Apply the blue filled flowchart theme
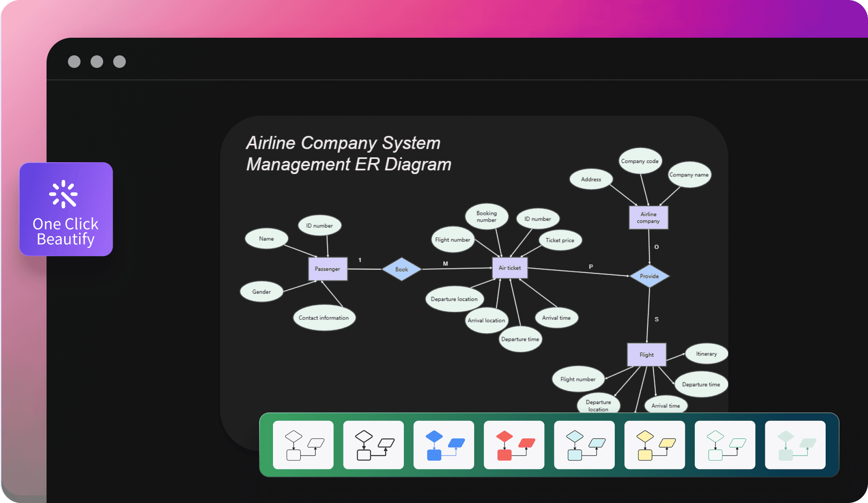This screenshot has width=868, height=503. 444,445
